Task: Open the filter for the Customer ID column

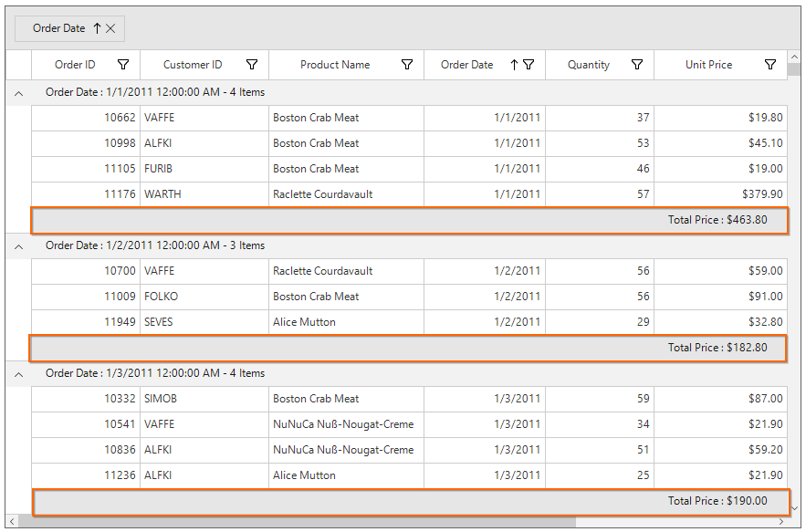Action: 252,65
